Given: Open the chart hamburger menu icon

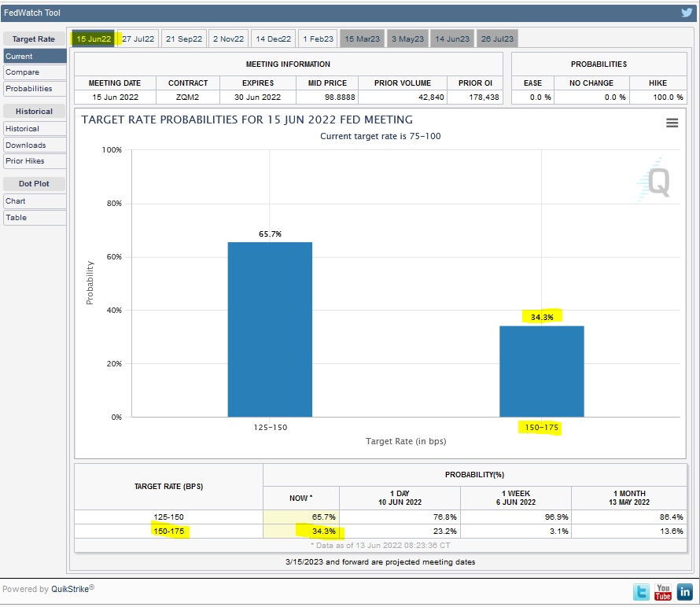Looking at the screenshot, I should 672,123.
